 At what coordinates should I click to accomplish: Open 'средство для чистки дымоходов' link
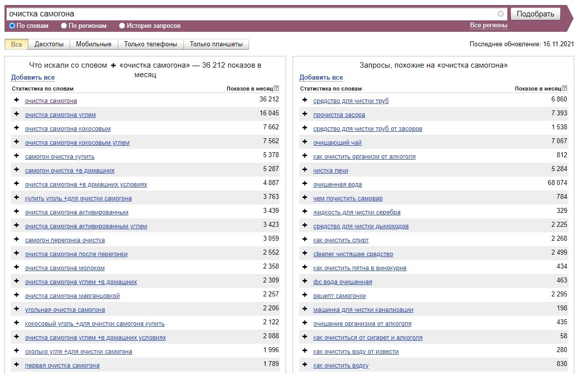point(361,226)
